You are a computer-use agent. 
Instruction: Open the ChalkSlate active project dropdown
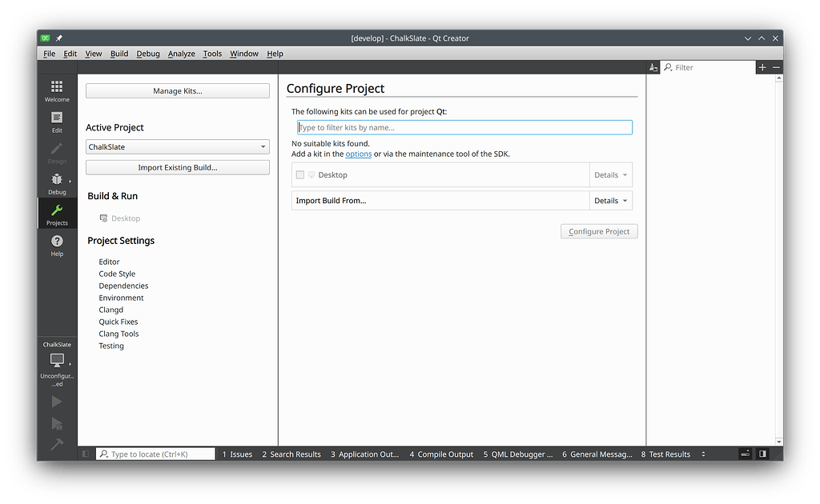click(177, 147)
